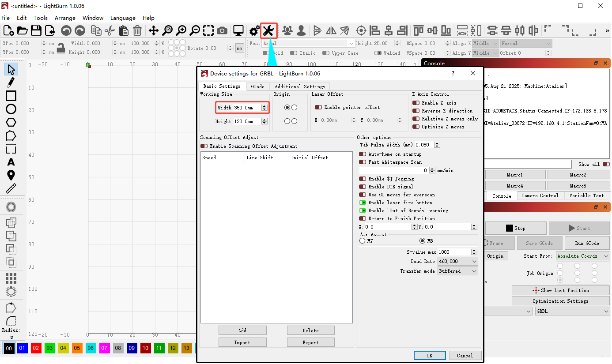This screenshot has width=612, height=364.
Task: Toggle Enable laser fire button
Action: pos(363,203)
